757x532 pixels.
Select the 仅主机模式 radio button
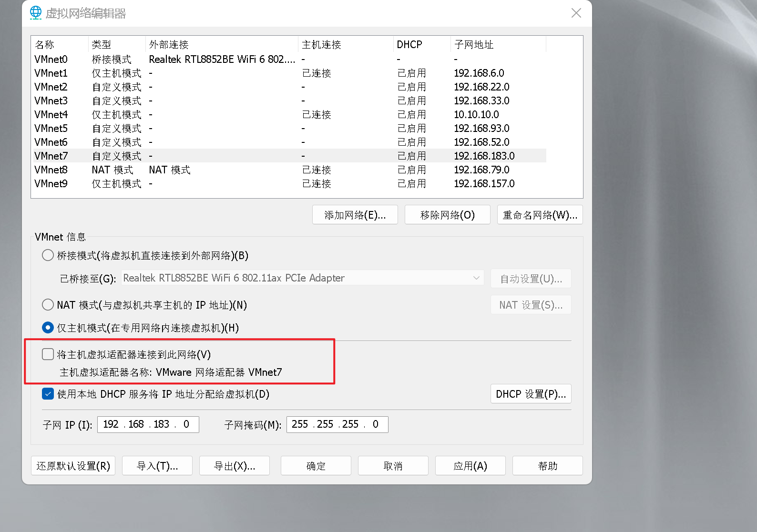[48, 328]
